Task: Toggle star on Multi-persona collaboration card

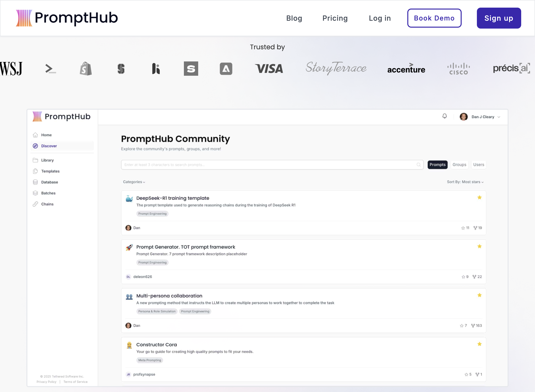Action: pyautogui.click(x=479, y=295)
